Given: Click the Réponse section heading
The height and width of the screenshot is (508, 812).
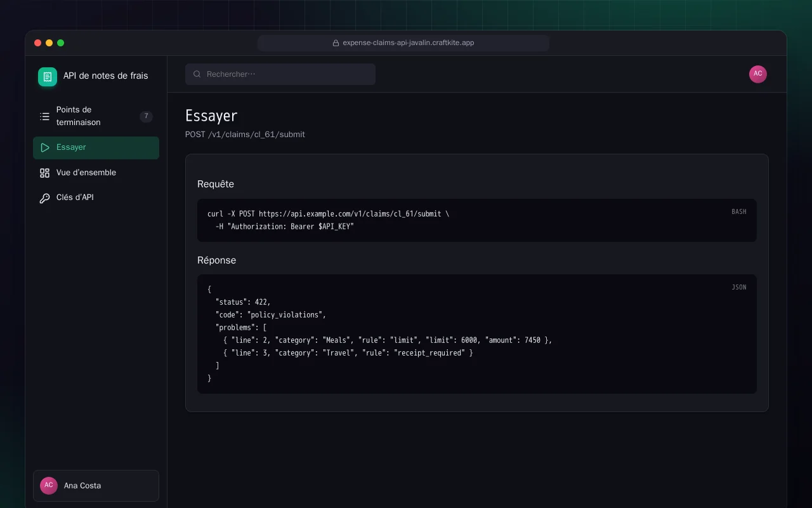Looking at the screenshot, I should click(216, 260).
